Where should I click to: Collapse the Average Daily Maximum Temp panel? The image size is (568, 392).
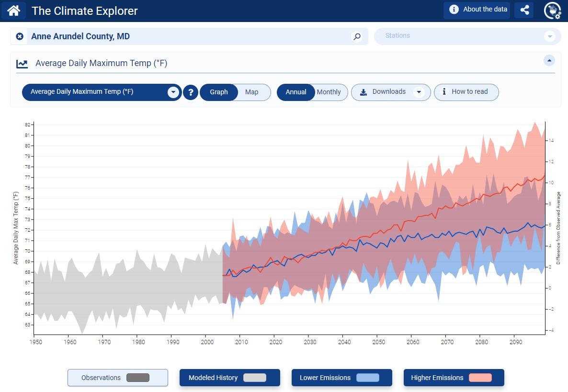pyautogui.click(x=549, y=60)
